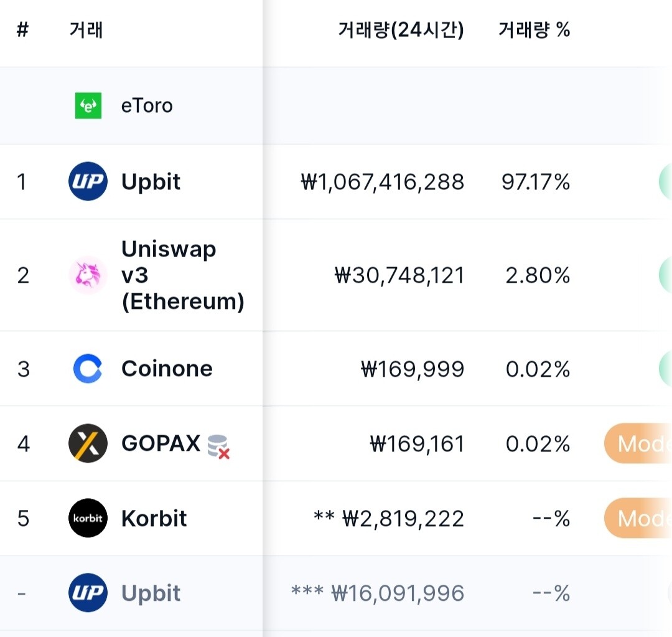
Task: Open the Korbit exchange link
Action: pyautogui.click(x=153, y=518)
